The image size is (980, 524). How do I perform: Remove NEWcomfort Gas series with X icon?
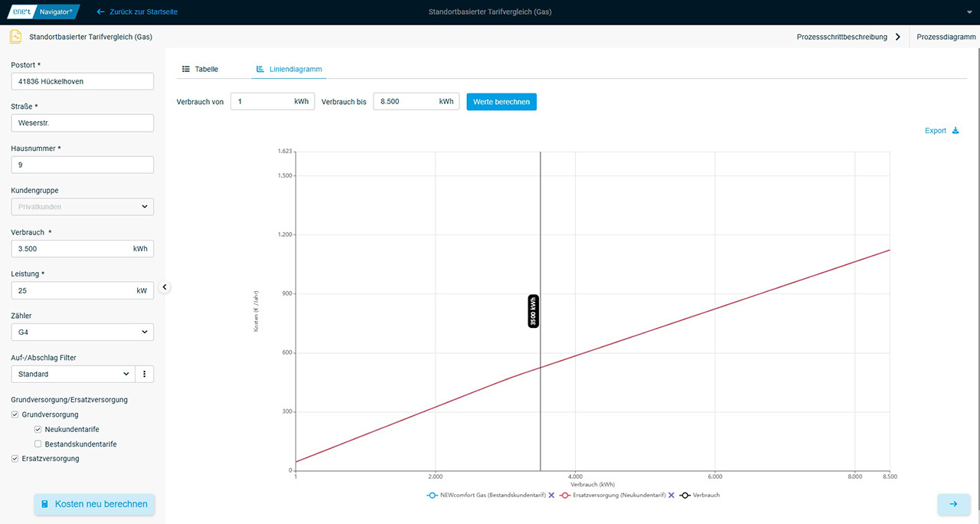point(551,496)
